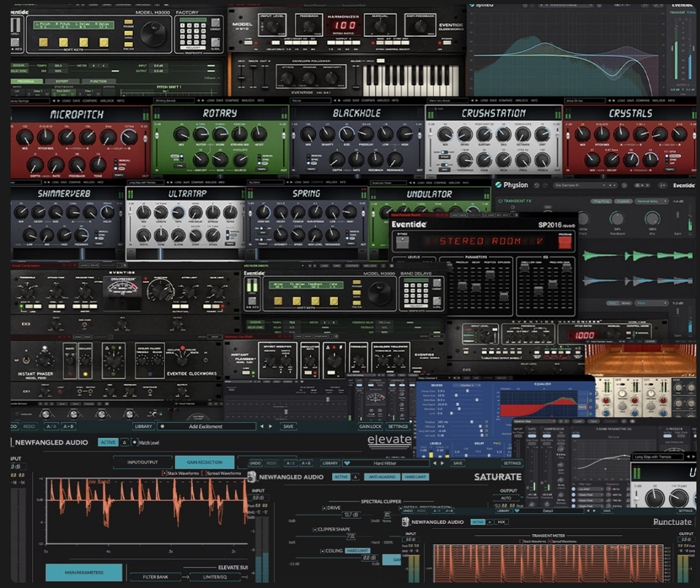Click the MIX button in Punctuate
The image size is (700, 588).
501,522
